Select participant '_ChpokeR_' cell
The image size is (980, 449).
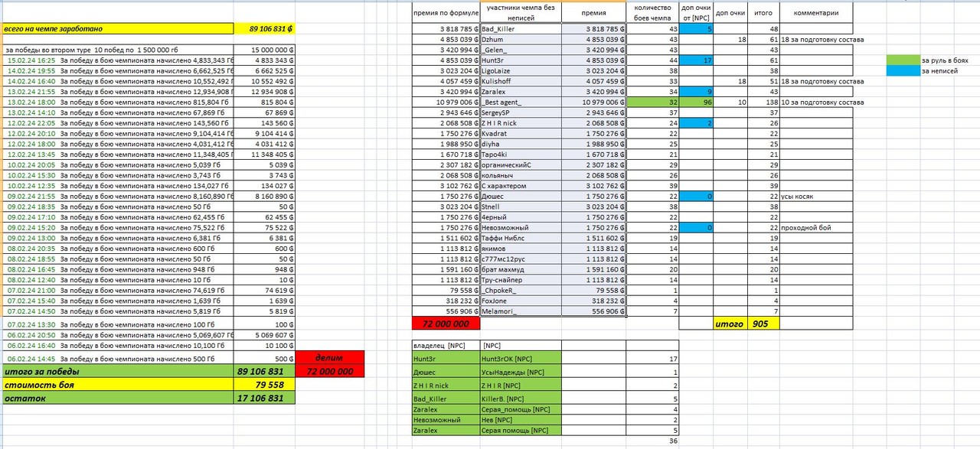(520, 291)
